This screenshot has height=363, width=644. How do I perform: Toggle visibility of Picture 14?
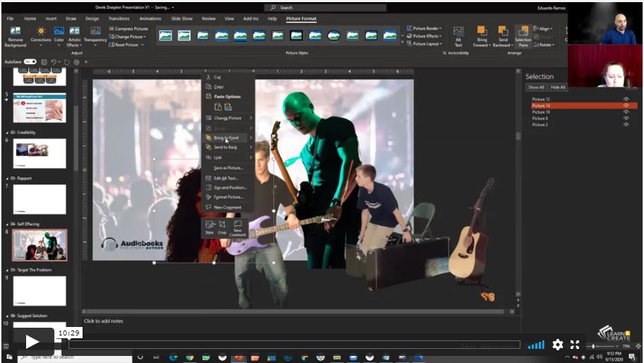(x=626, y=106)
